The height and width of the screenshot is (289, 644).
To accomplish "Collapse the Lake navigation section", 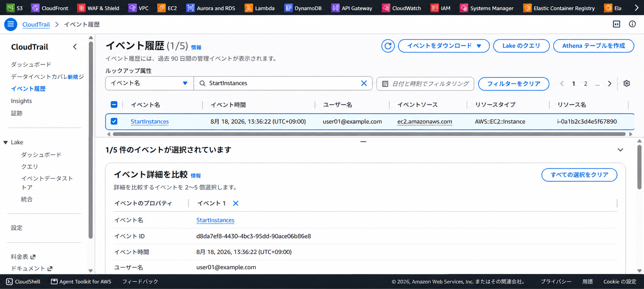I will pyautogui.click(x=6, y=142).
